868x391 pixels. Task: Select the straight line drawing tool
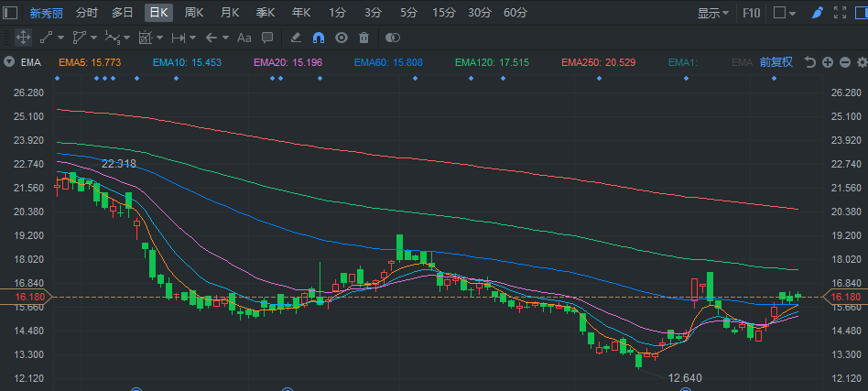pyautogui.click(x=47, y=38)
